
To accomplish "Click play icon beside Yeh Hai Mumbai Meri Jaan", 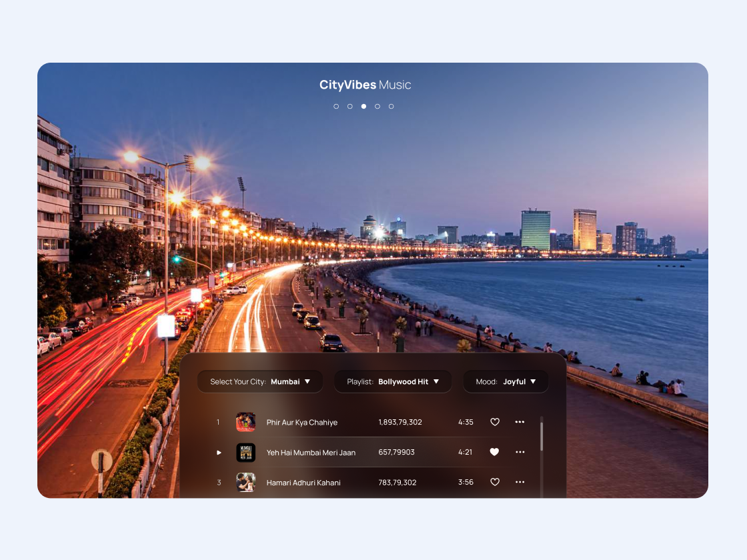I will coord(219,453).
